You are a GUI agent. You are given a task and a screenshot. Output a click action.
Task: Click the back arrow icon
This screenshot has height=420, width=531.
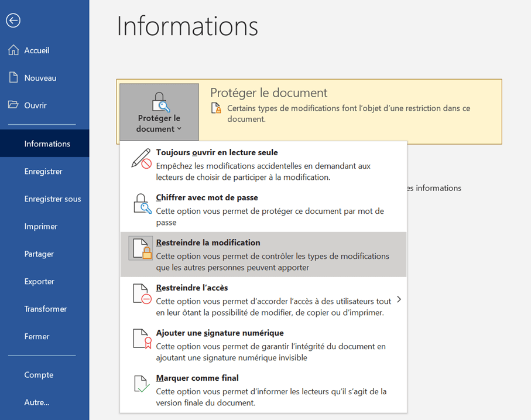[x=13, y=21]
